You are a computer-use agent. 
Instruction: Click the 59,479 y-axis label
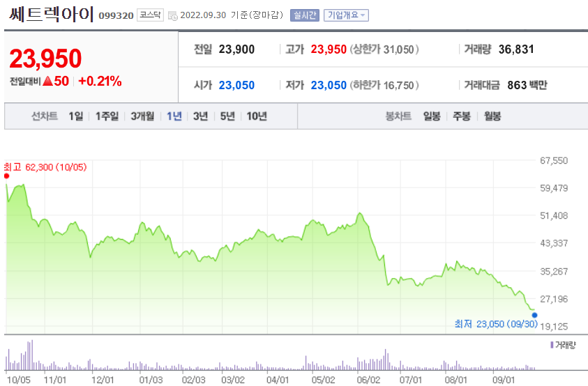point(554,188)
